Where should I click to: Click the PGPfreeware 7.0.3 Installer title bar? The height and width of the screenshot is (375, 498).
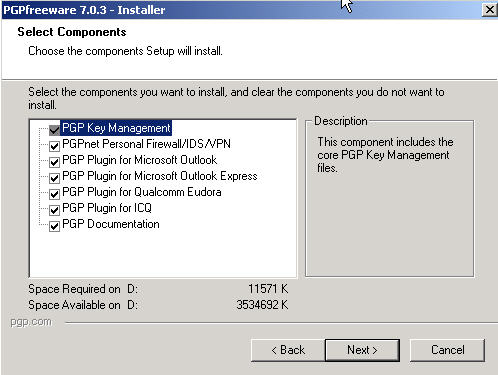(242, 10)
